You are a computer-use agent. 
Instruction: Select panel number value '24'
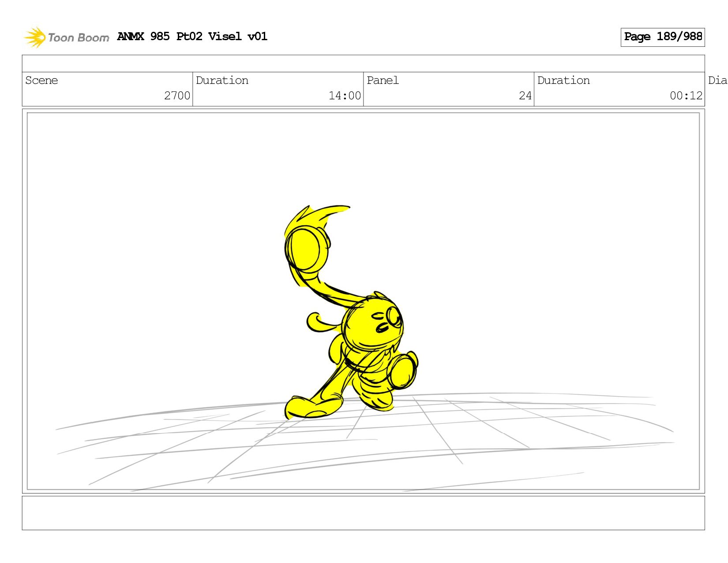click(525, 95)
